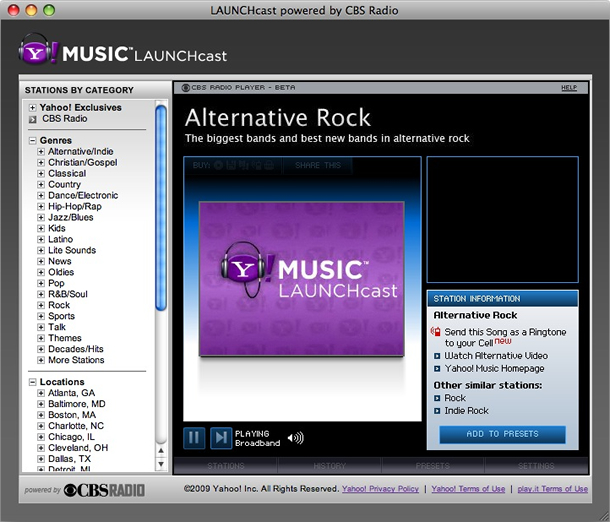610x522 pixels.
Task: Expand the Kids genre
Action: tap(41, 228)
